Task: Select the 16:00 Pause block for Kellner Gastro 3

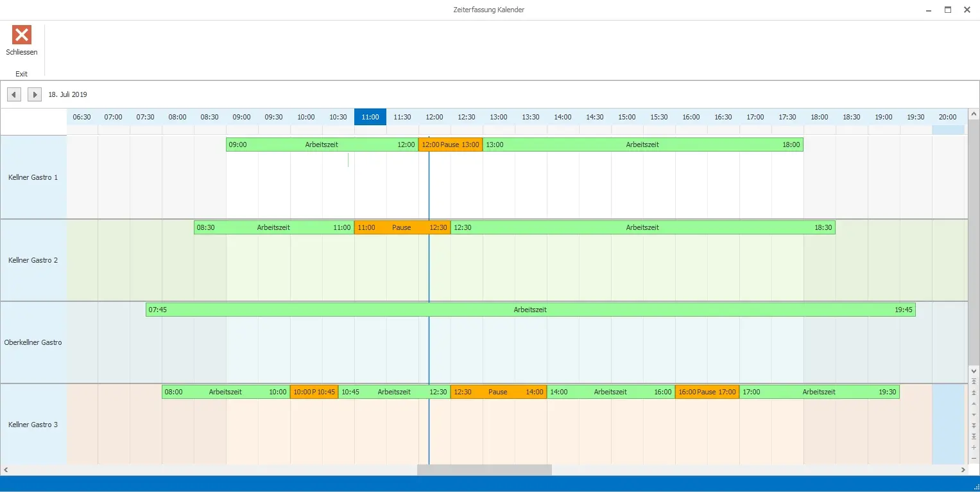Action: 707,391
